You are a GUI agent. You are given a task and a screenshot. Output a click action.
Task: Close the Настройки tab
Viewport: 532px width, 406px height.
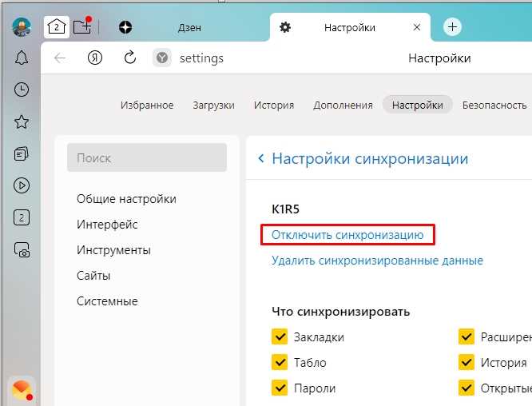pyautogui.click(x=417, y=27)
